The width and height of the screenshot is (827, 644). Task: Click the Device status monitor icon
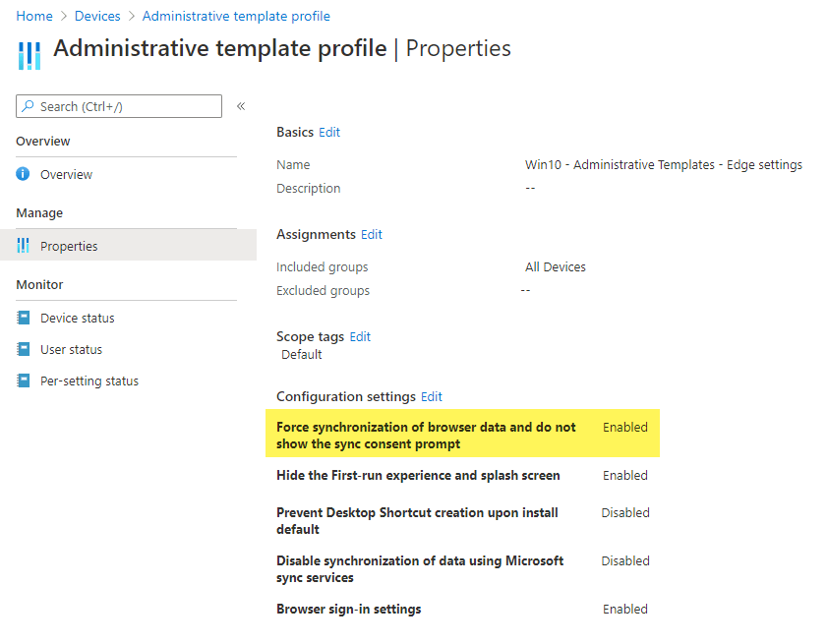(23, 318)
